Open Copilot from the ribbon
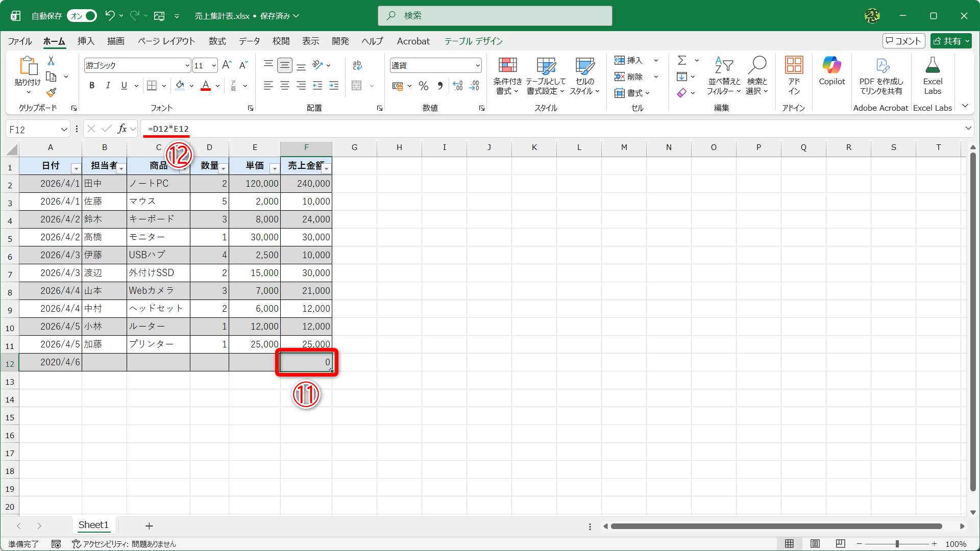 click(831, 71)
